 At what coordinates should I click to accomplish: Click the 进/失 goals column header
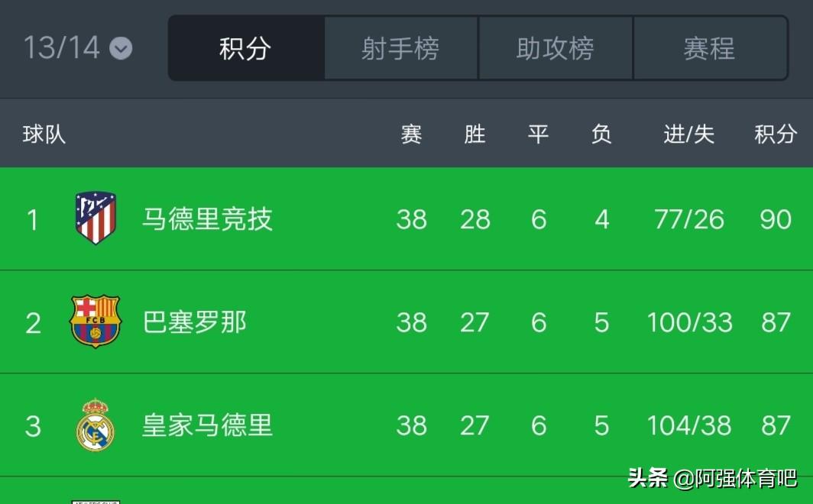[x=688, y=134]
